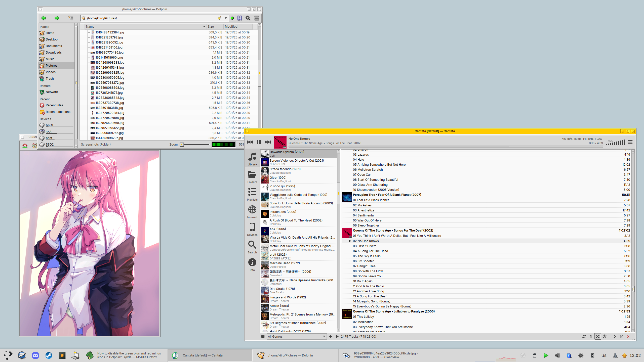Open search in the Dolphin toolbar

248,18
